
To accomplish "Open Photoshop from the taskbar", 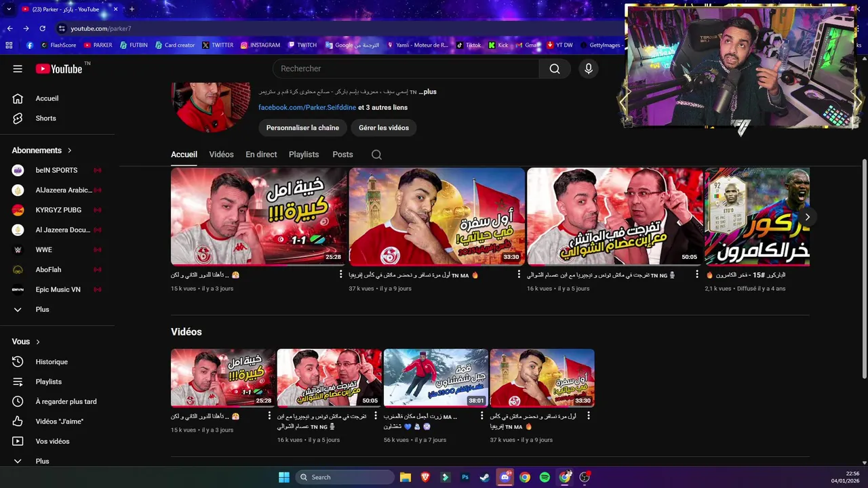I will (465, 477).
